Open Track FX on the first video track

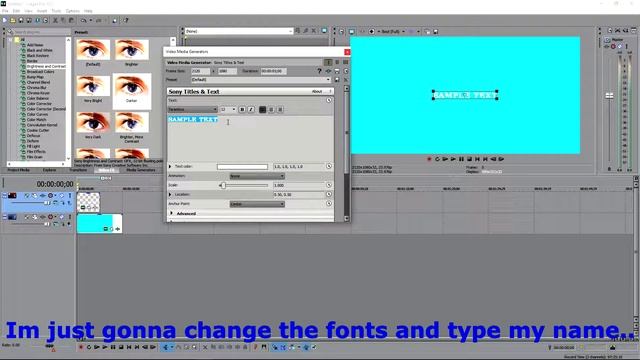(x=42, y=196)
